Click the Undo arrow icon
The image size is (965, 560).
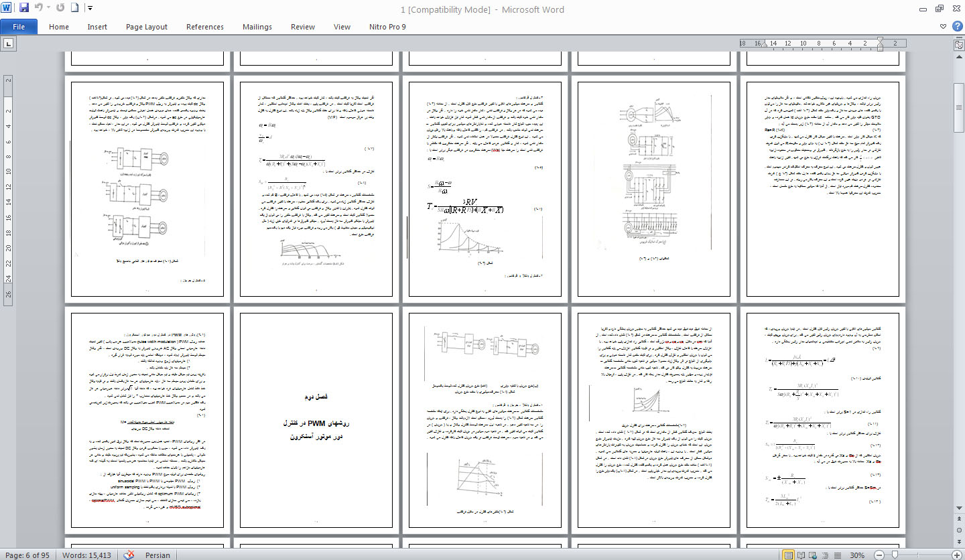pyautogui.click(x=38, y=9)
